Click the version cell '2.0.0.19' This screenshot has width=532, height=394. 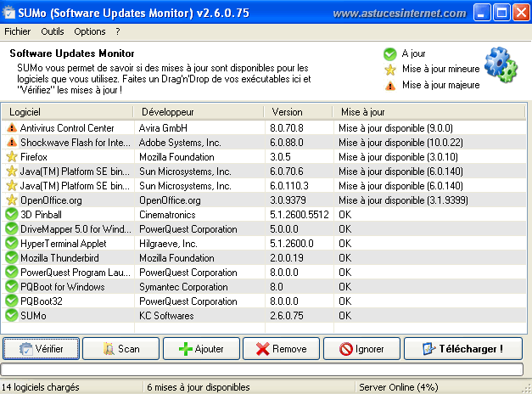coord(287,258)
